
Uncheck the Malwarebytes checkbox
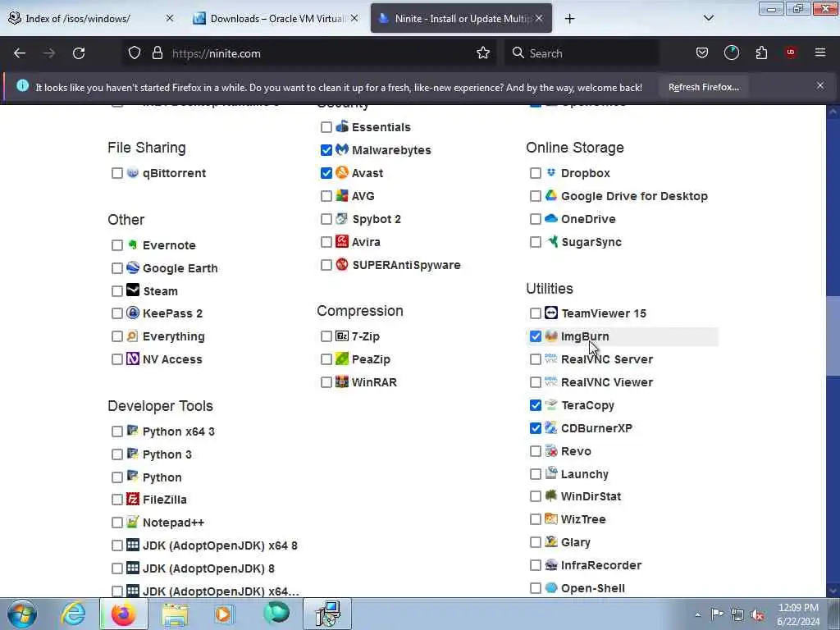(x=326, y=150)
